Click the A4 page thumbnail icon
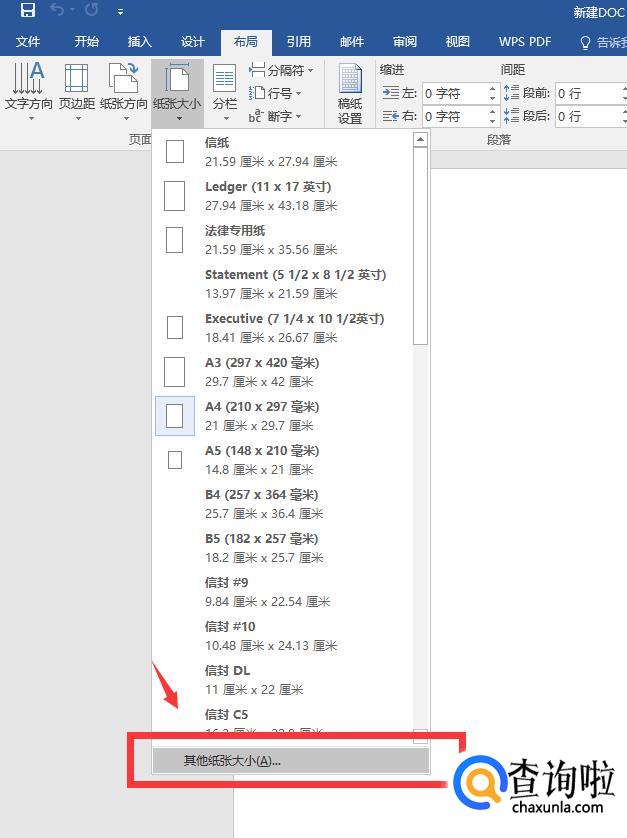627x838 pixels. (x=175, y=415)
